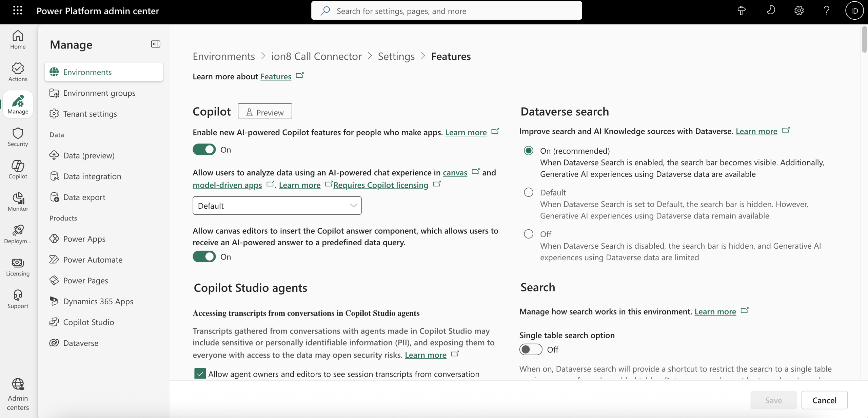Open the Default AI chat experience dropdown

tap(277, 206)
